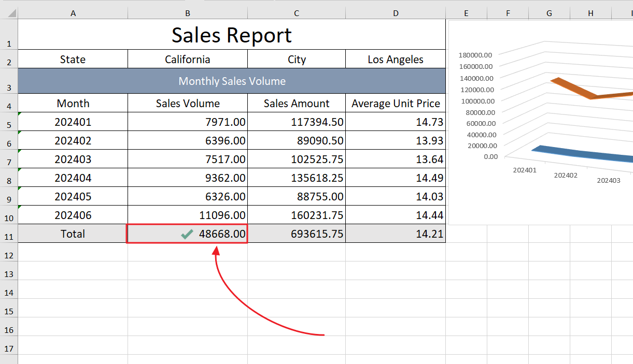
Task: Select cell with month 202402
Action: [x=73, y=140]
